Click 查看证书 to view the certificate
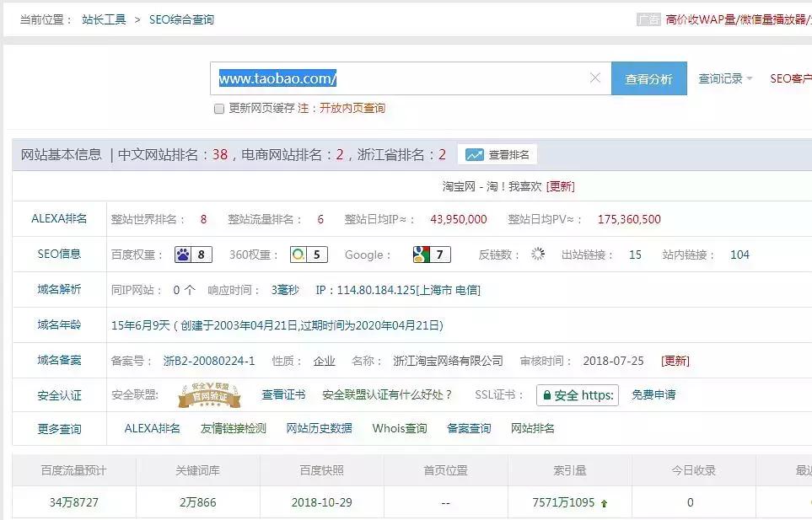The height and width of the screenshot is (520, 812). click(283, 394)
